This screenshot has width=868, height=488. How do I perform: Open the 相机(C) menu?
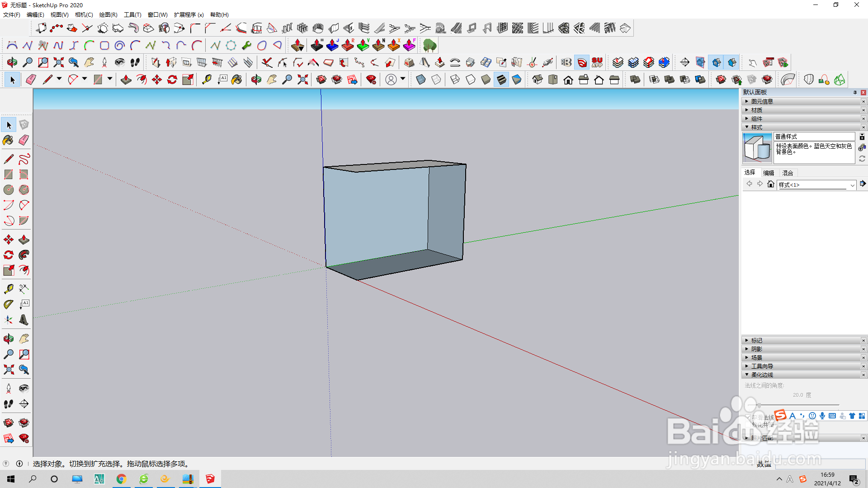pos(84,14)
